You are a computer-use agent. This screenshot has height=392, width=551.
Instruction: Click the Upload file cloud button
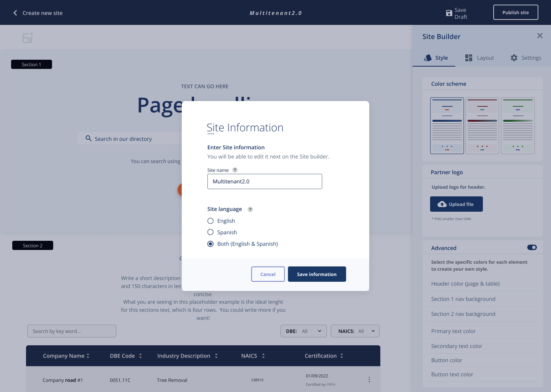pyautogui.click(x=456, y=204)
